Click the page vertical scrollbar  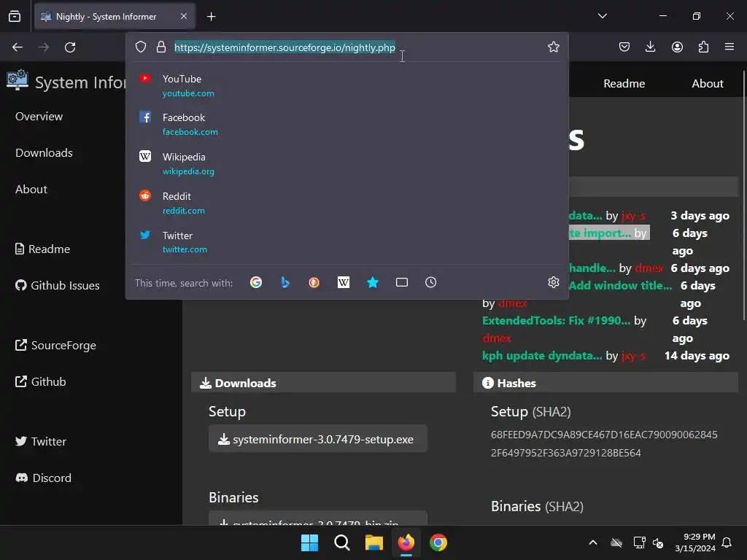(x=743, y=195)
